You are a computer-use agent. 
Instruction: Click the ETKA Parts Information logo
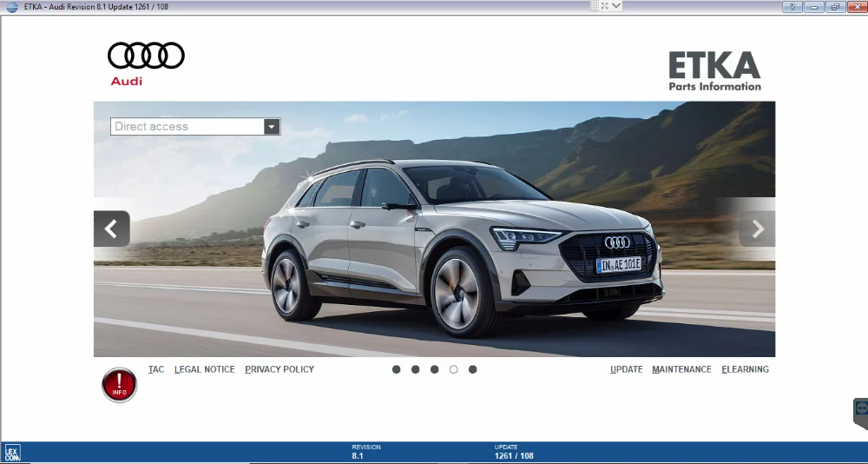coord(714,71)
